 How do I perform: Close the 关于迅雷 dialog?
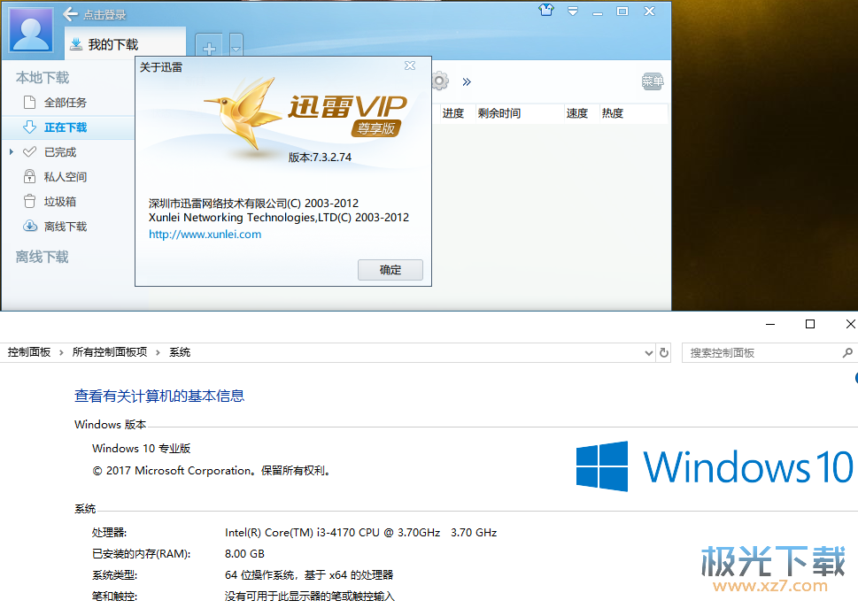[410, 65]
